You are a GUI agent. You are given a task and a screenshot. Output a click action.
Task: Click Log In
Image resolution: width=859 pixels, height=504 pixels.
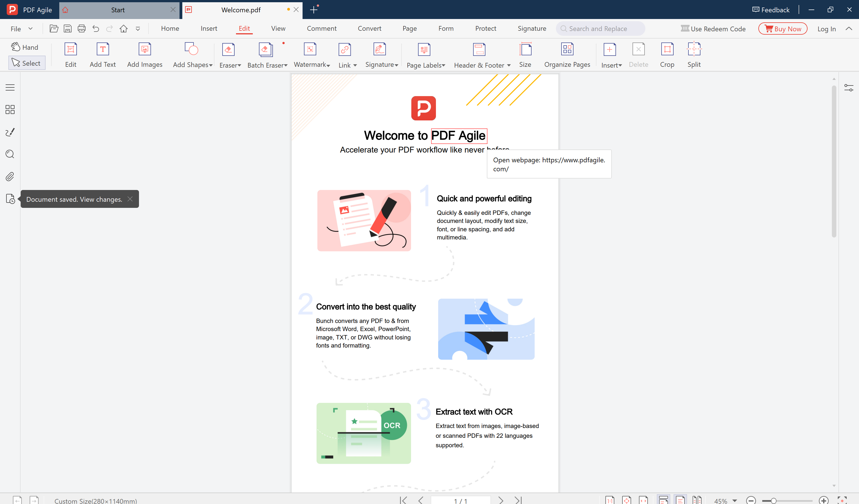pos(826,29)
